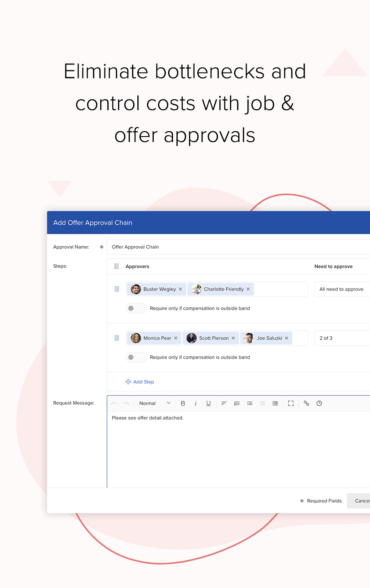Increase indent of message text
The height and width of the screenshot is (588, 370).
(275, 404)
